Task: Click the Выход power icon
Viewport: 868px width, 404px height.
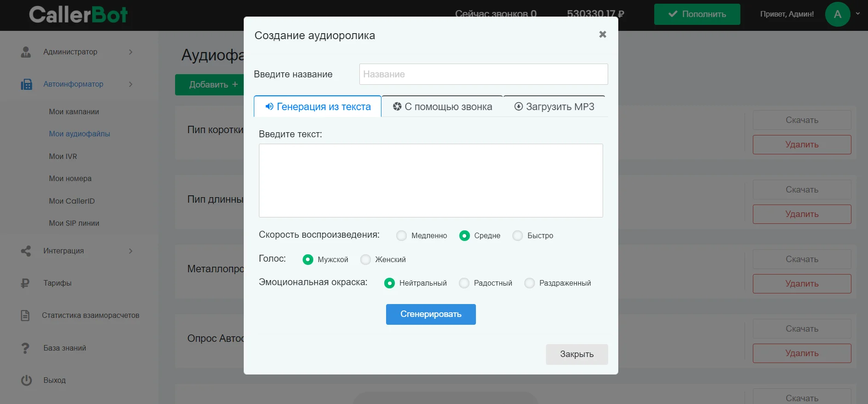Action: 26,381
